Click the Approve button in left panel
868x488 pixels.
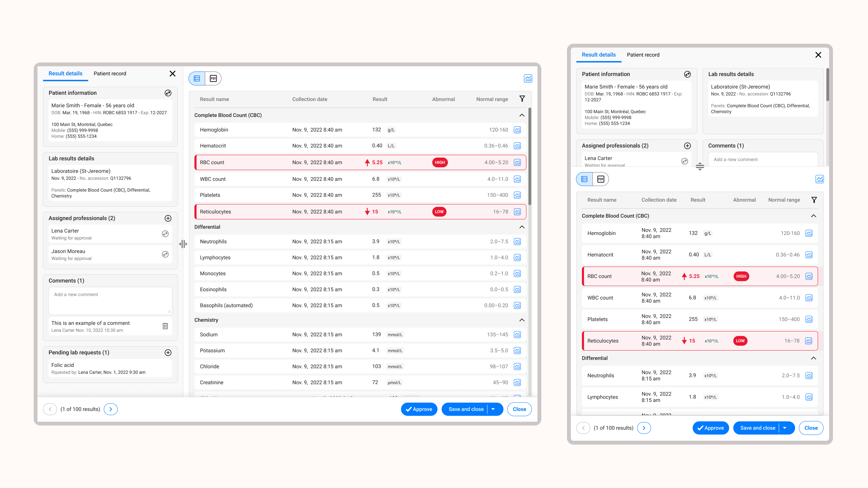(x=419, y=409)
